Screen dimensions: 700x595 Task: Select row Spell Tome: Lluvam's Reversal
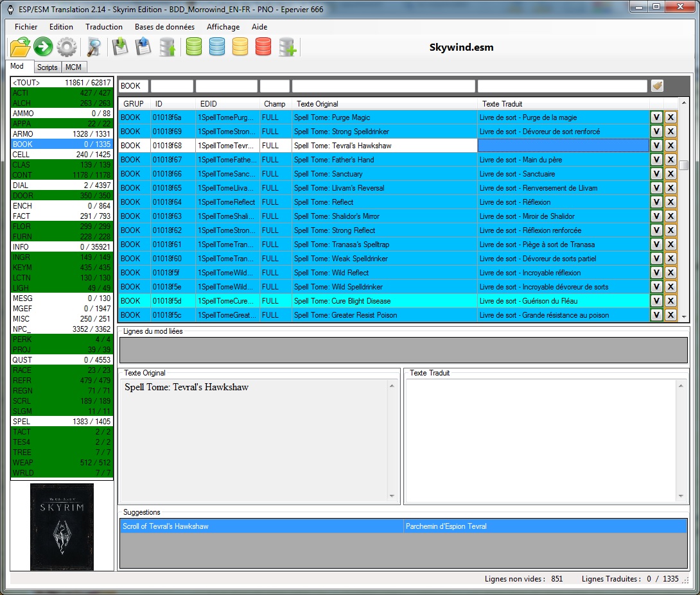(x=384, y=188)
